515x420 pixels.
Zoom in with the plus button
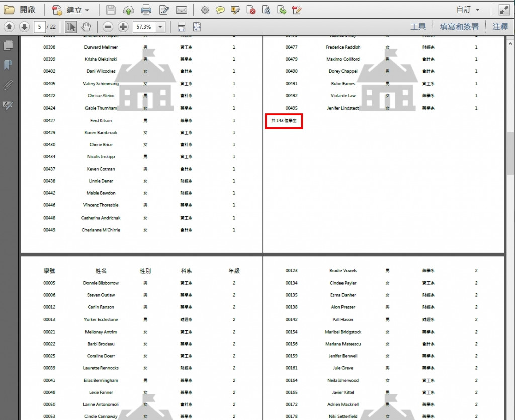(x=123, y=27)
